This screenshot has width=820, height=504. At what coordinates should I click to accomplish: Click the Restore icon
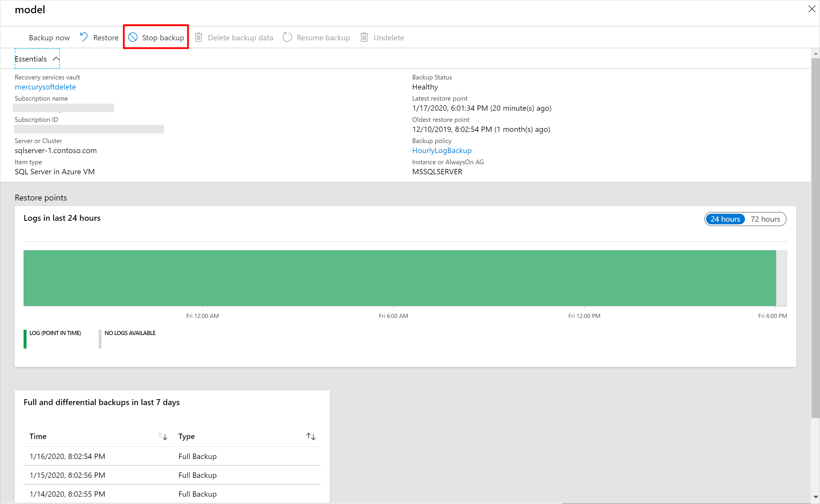pyautogui.click(x=85, y=37)
